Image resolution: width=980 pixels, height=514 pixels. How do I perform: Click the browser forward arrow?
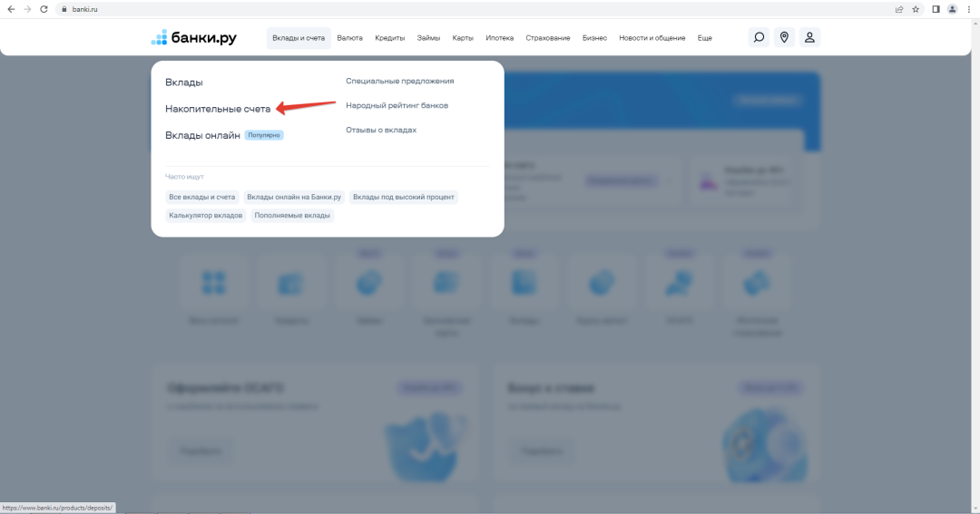[x=27, y=9]
